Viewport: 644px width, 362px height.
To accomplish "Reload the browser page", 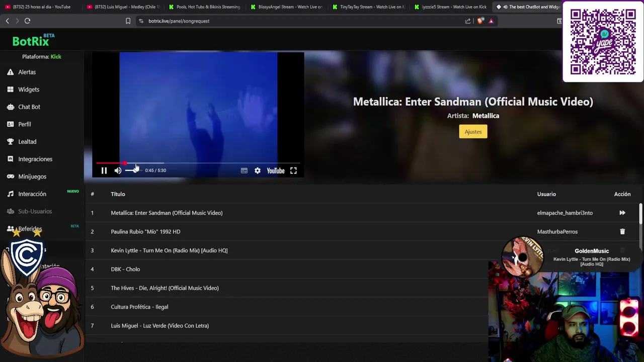I will pos(27,21).
